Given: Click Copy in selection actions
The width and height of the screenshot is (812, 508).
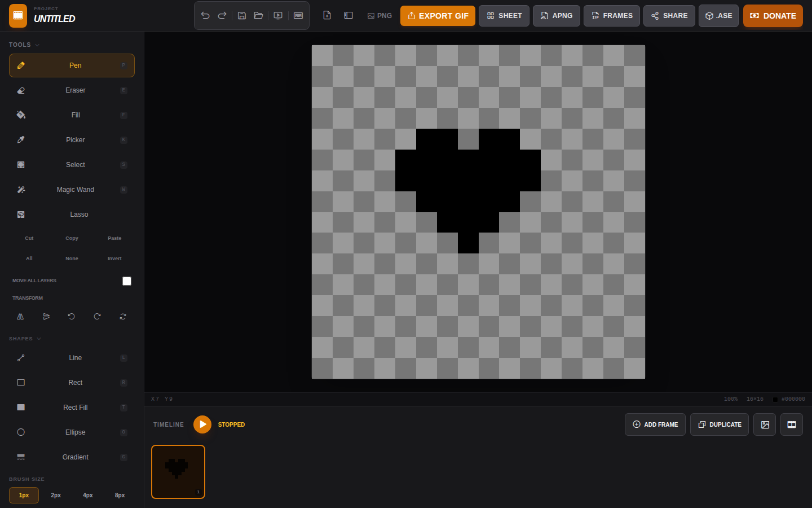Looking at the screenshot, I should tap(72, 238).
